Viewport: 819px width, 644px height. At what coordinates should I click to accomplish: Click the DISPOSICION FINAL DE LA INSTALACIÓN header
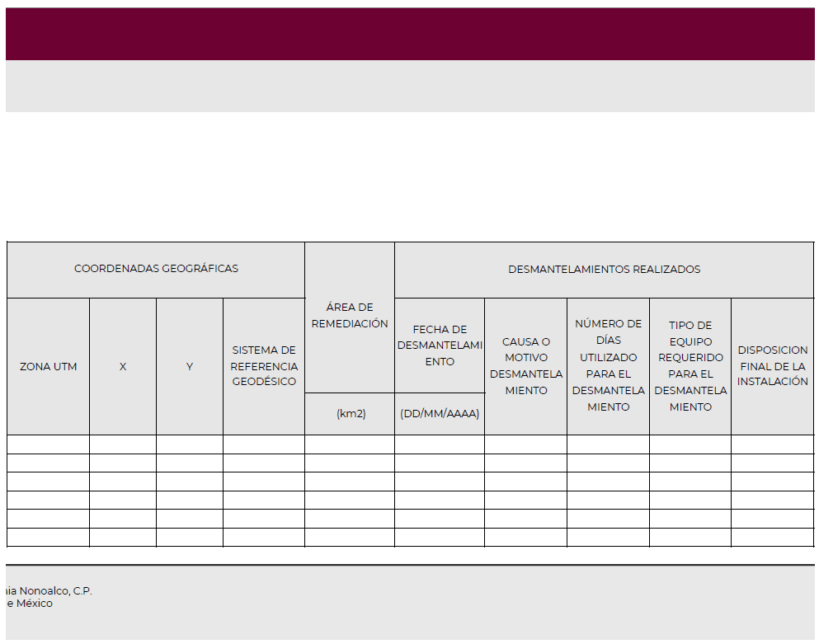772,366
